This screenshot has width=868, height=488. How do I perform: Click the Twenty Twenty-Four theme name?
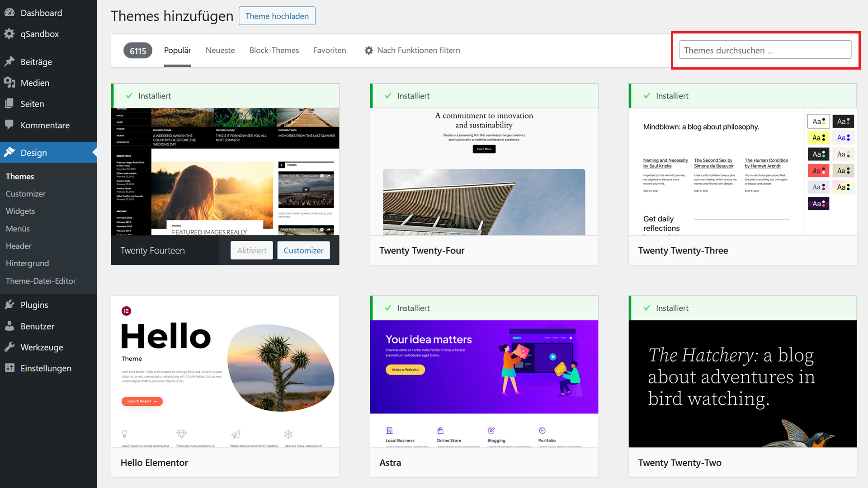422,250
